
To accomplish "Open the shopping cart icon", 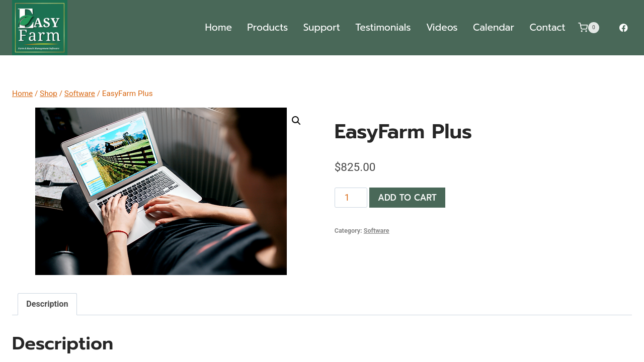I will click(583, 28).
